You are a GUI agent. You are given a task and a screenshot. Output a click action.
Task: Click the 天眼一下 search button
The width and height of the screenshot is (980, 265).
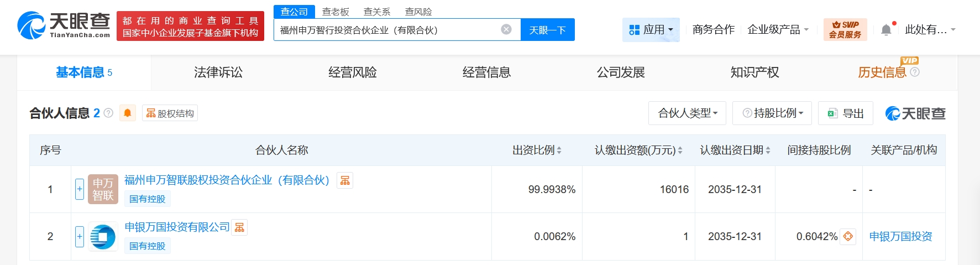[547, 30]
